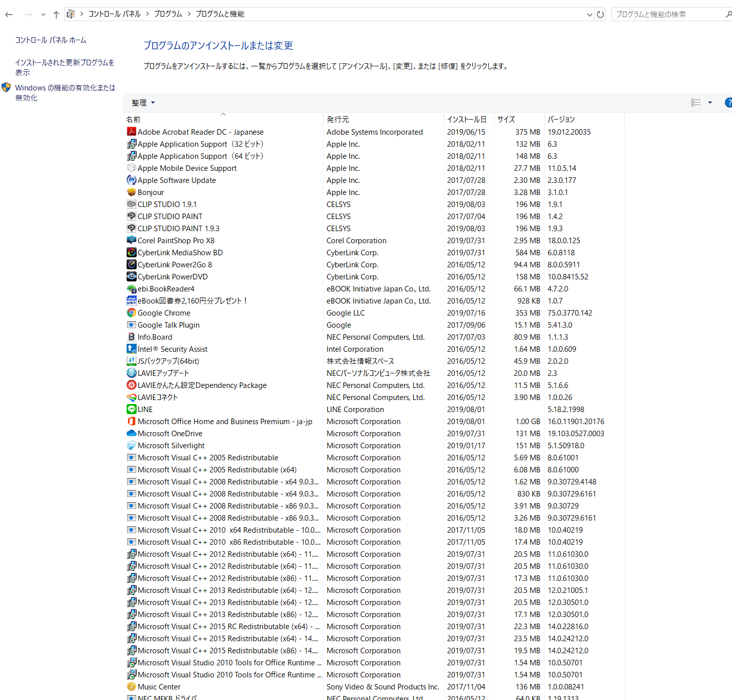
Task: Open コントロール パネル ホーム link
Action: point(51,40)
